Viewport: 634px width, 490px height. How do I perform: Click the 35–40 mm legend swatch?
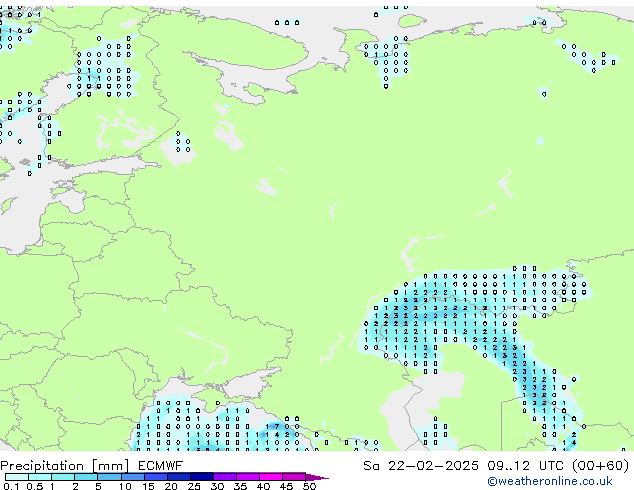point(247,477)
